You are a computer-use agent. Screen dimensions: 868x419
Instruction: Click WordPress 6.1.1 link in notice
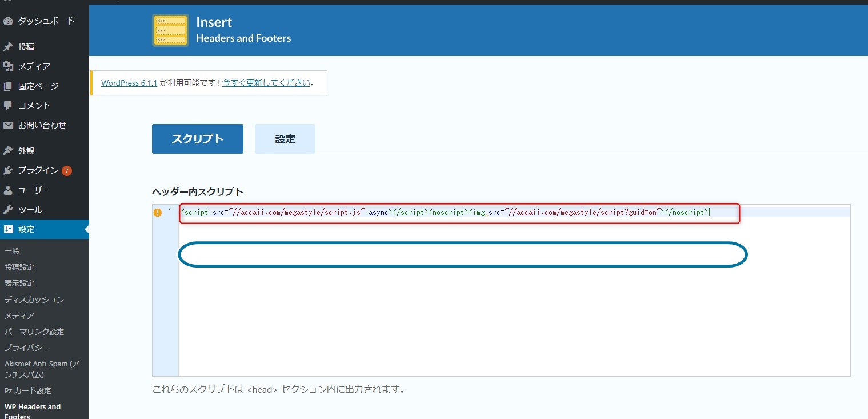pyautogui.click(x=129, y=83)
